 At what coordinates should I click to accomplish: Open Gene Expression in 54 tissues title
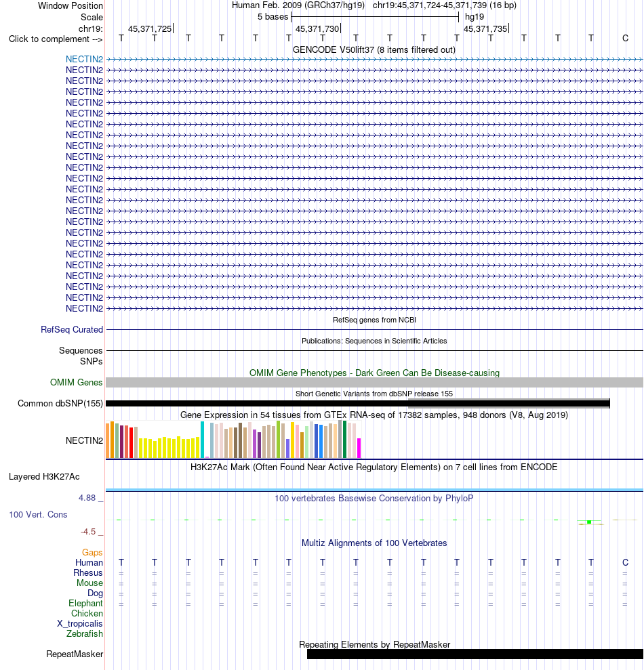click(x=374, y=415)
